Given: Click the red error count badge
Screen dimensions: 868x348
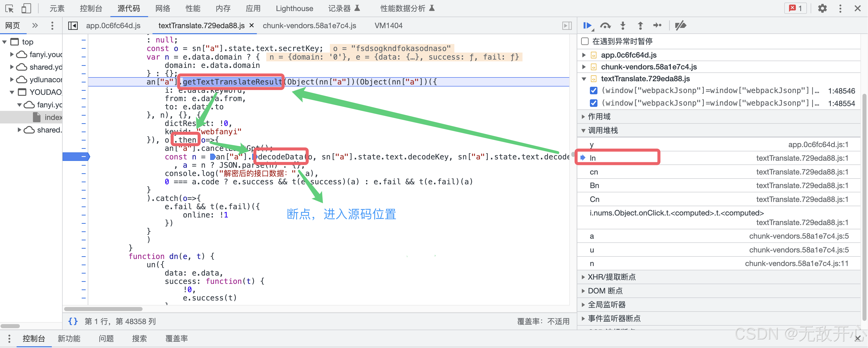Looking at the screenshot, I should pos(796,8).
